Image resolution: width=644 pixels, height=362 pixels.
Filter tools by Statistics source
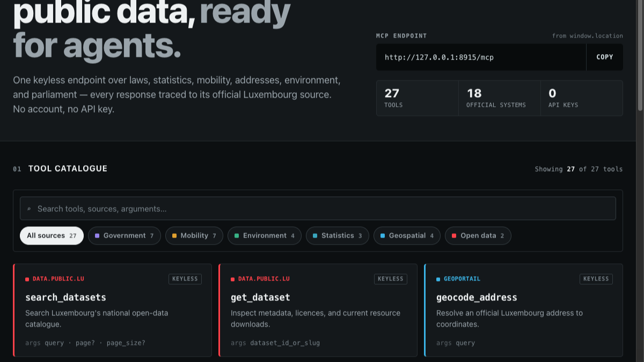tap(338, 235)
